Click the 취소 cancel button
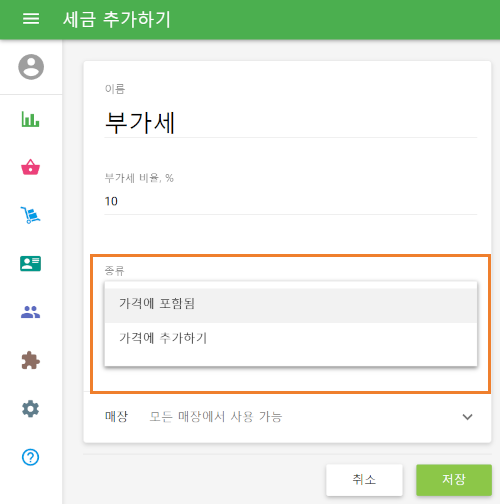 coord(364,480)
